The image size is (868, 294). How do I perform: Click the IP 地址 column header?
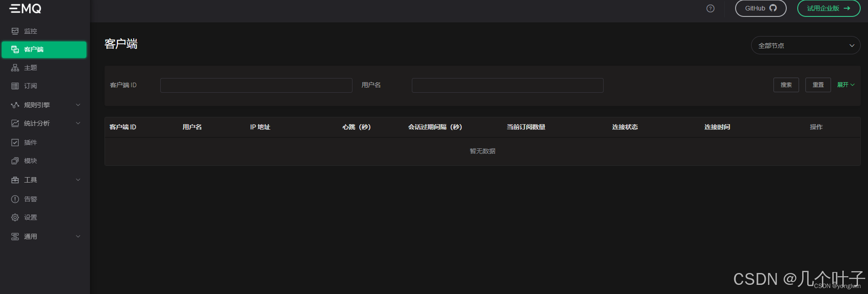tap(260, 127)
